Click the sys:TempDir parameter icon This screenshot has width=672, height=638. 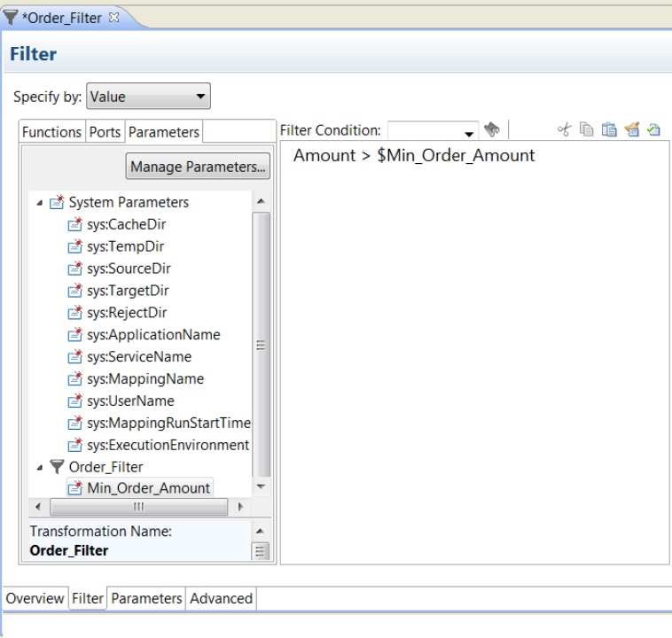click(x=75, y=247)
